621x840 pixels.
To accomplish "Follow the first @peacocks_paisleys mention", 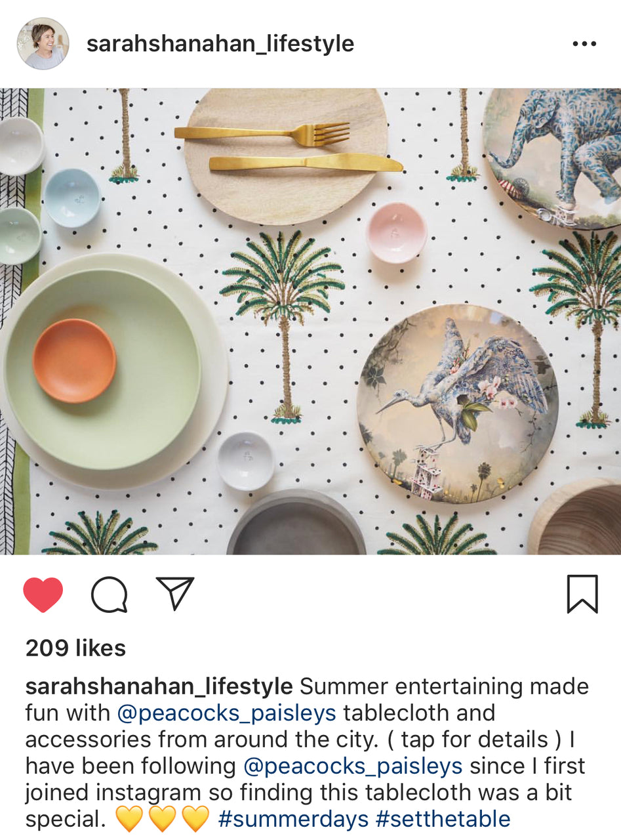I will pyautogui.click(x=227, y=713).
